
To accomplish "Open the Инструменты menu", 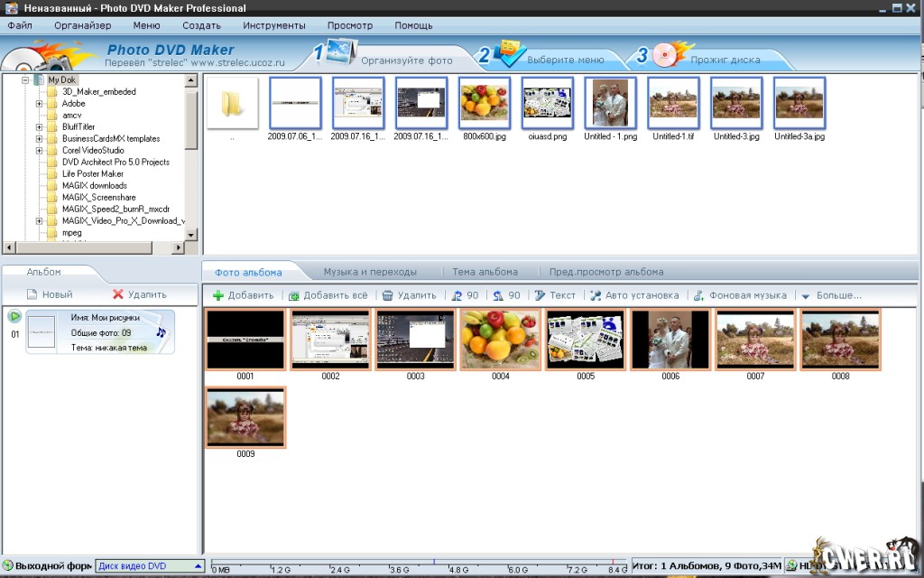I will (x=273, y=25).
